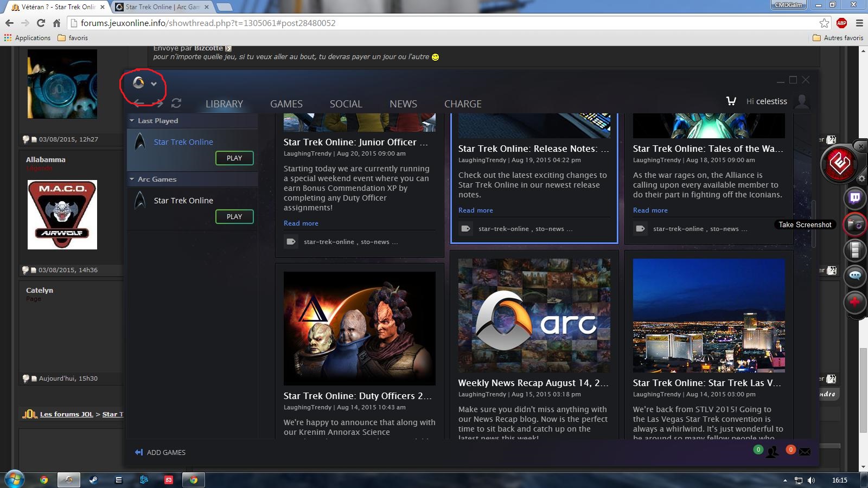868x488 pixels.
Task: Open the Arc friends list icon
Action: [772, 452]
